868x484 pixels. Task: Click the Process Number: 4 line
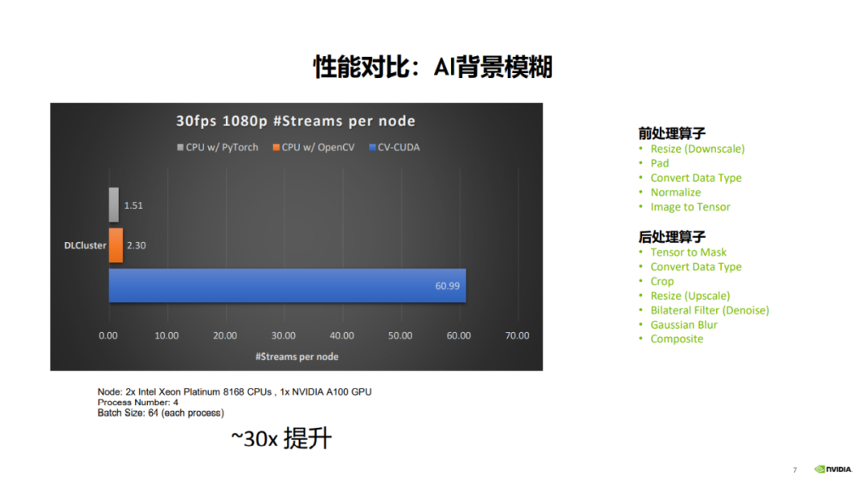138,402
